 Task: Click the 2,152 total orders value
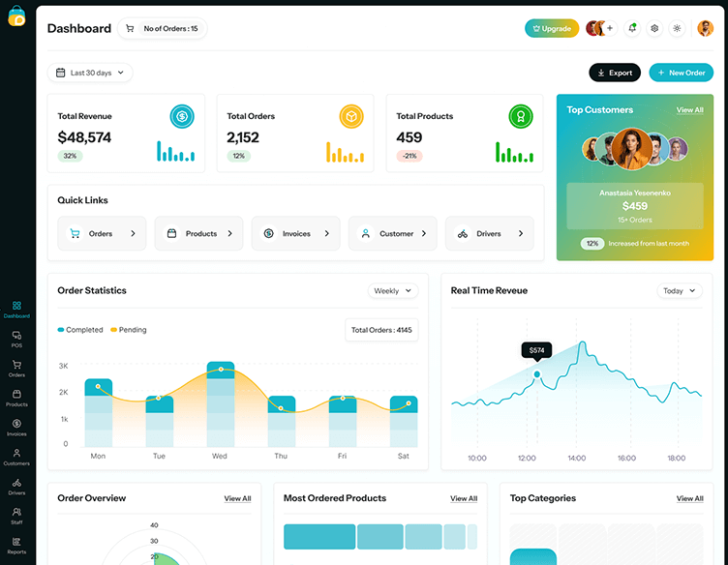pyautogui.click(x=243, y=137)
